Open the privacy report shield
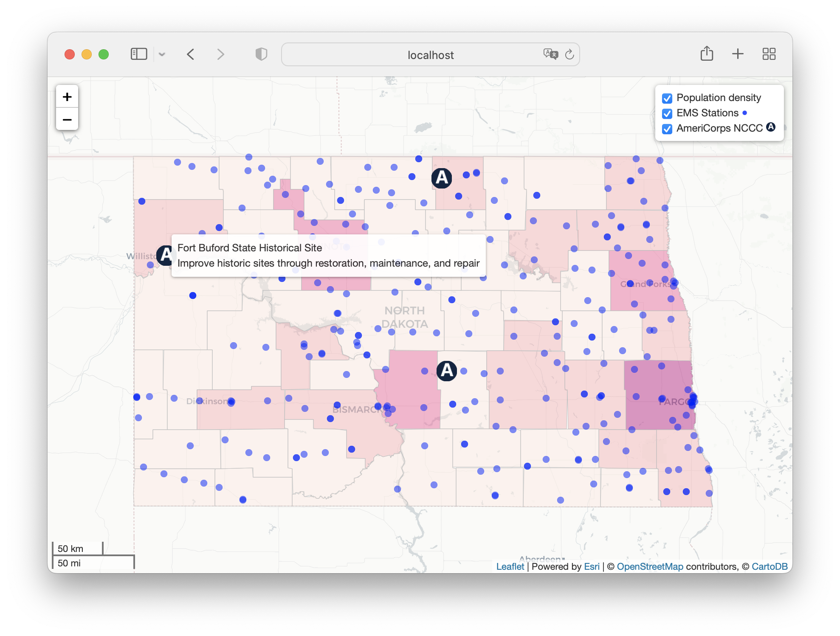Viewport: 840px width, 636px height. pyautogui.click(x=261, y=54)
